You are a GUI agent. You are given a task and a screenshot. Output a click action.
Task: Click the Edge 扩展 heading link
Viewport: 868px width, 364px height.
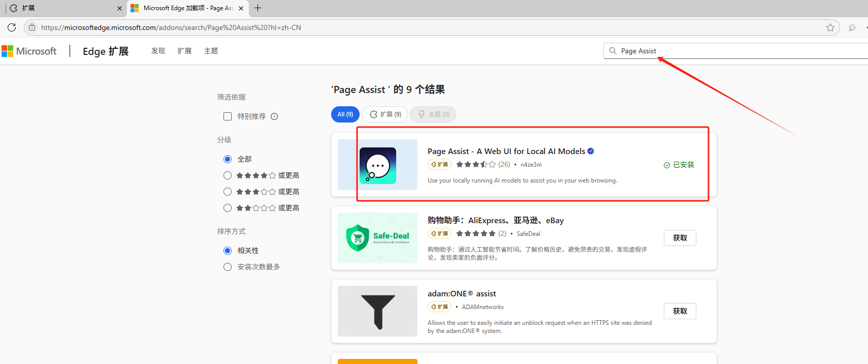click(x=106, y=51)
